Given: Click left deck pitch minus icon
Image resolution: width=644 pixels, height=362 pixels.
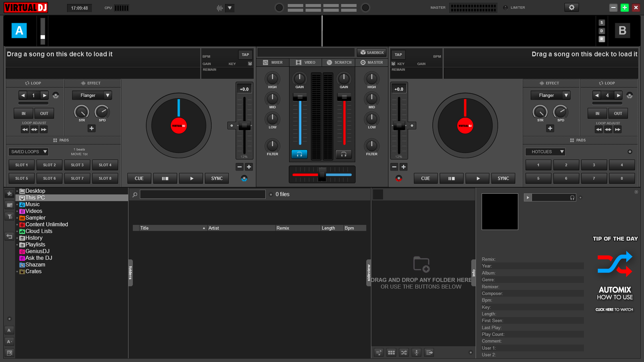Looking at the screenshot, I should pyautogui.click(x=239, y=167).
